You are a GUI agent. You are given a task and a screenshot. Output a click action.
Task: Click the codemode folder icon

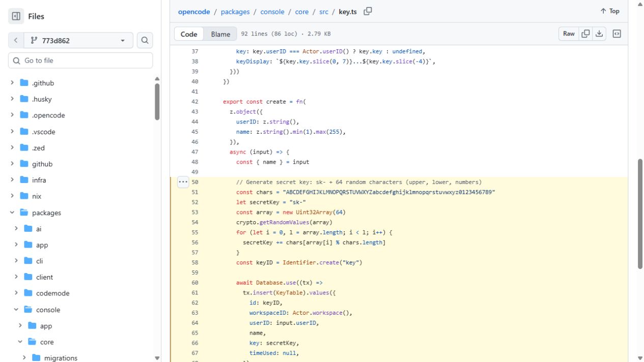28,293
